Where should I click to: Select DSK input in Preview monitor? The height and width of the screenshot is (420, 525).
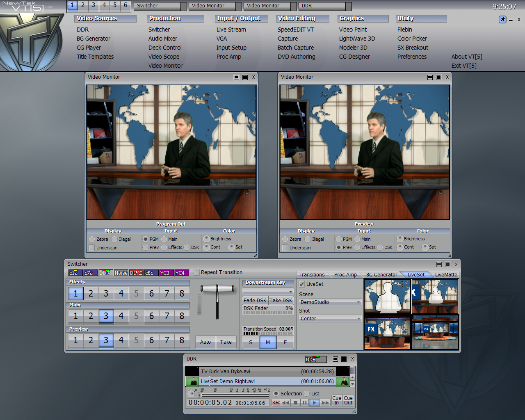tap(380, 247)
